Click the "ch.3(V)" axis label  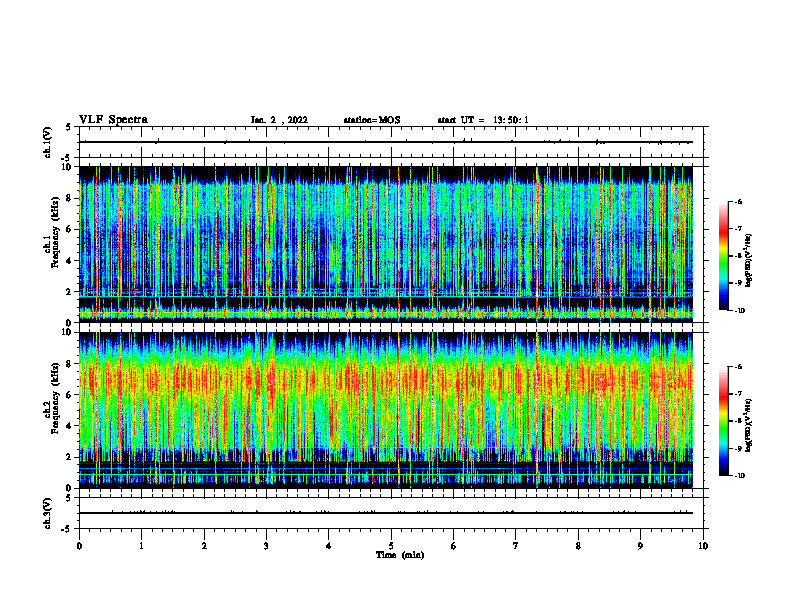pyautogui.click(x=47, y=513)
